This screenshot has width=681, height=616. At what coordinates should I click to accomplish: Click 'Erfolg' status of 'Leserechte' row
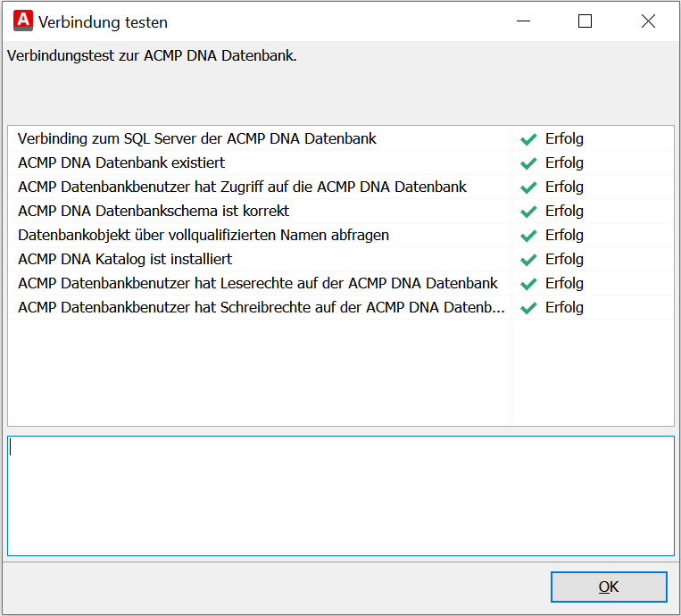pyautogui.click(x=564, y=284)
